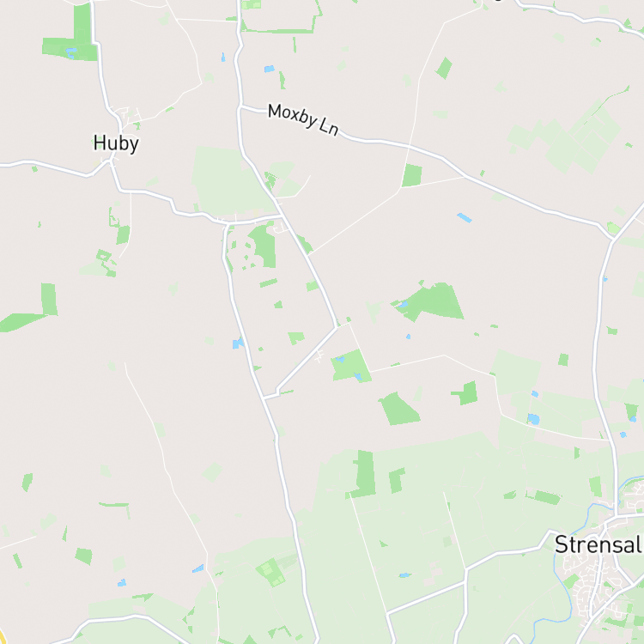Select the green wedge-shaped field at left edge
Screen dimensions: 644x644
click(x=21, y=322)
